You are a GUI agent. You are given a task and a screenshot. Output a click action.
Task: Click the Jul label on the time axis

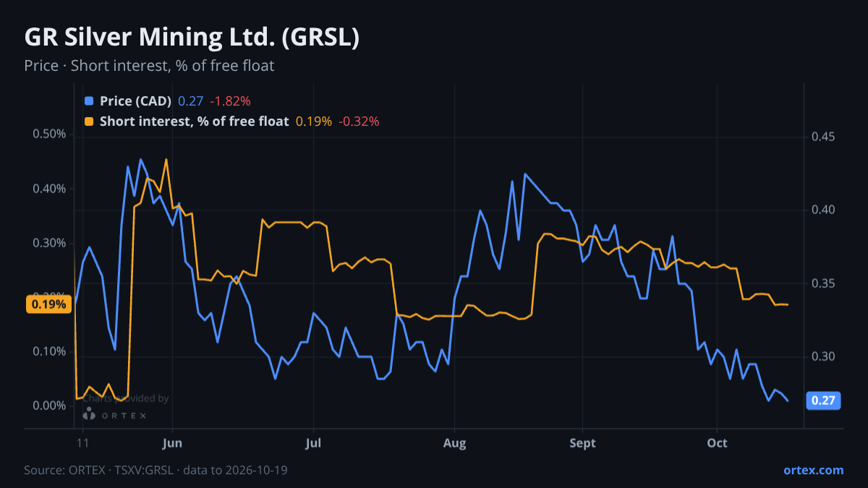(x=313, y=442)
